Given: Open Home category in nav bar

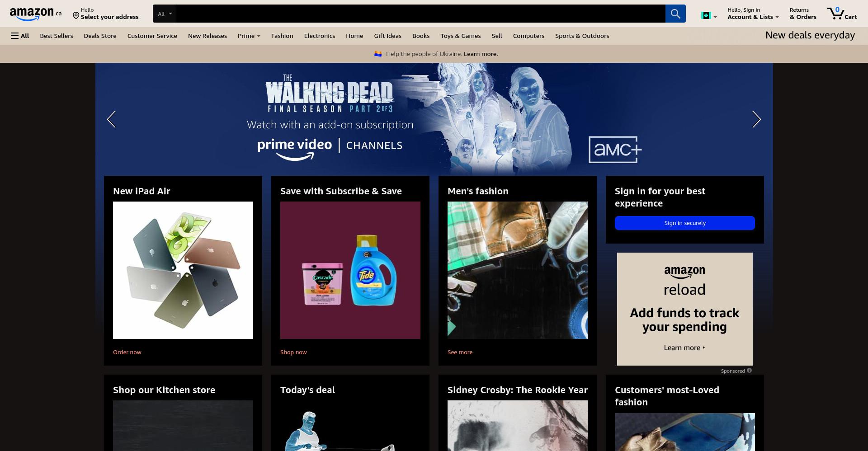Looking at the screenshot, I should tap(354, 36).
